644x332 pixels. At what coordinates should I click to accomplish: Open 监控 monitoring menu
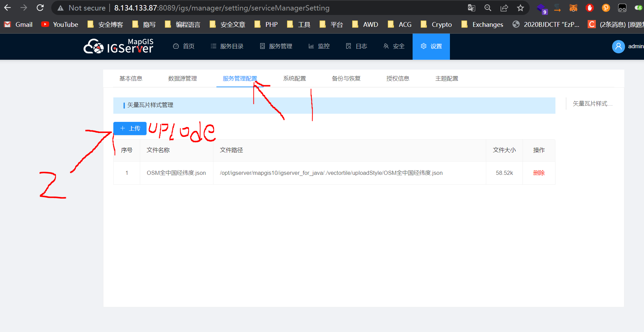tap(319, 46)
